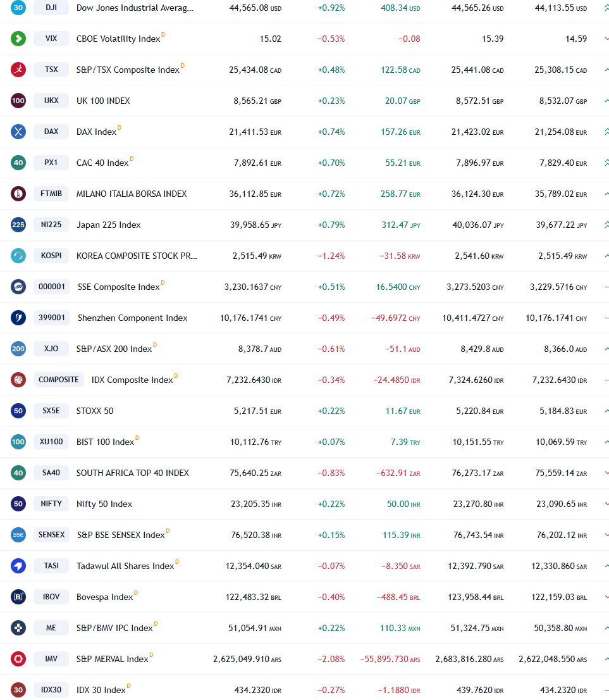Open the VIX ticker symbol
This screenshot has height=700, width=609.
(x=51, y=39)
